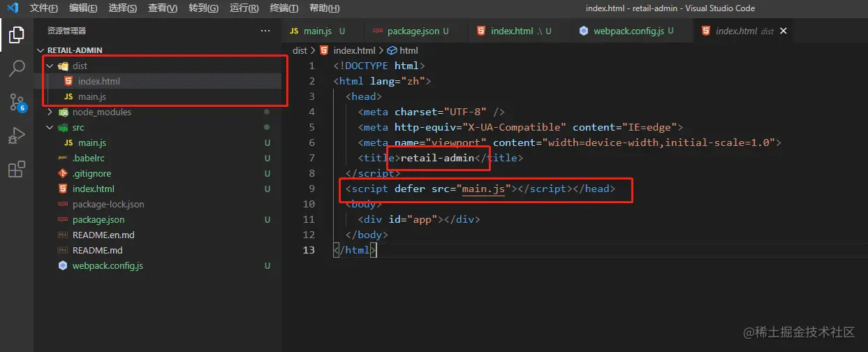Open the 转到(G) menu

tap(203, 8)
